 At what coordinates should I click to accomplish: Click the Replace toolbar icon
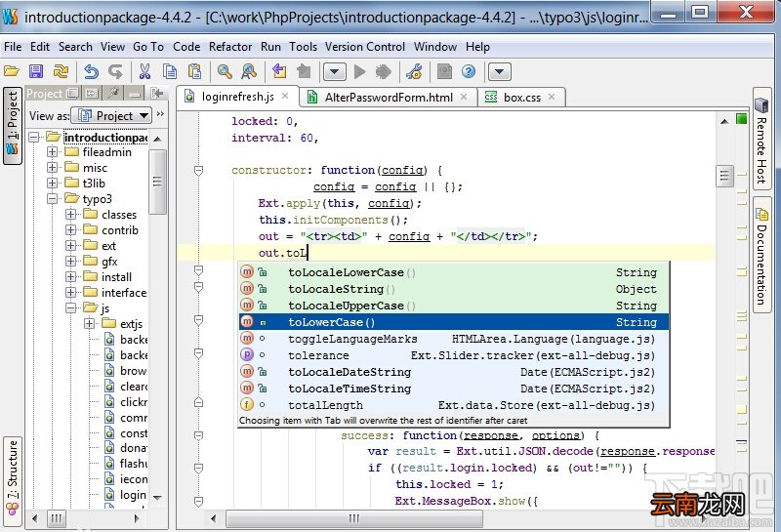click(x=249, y=71)
